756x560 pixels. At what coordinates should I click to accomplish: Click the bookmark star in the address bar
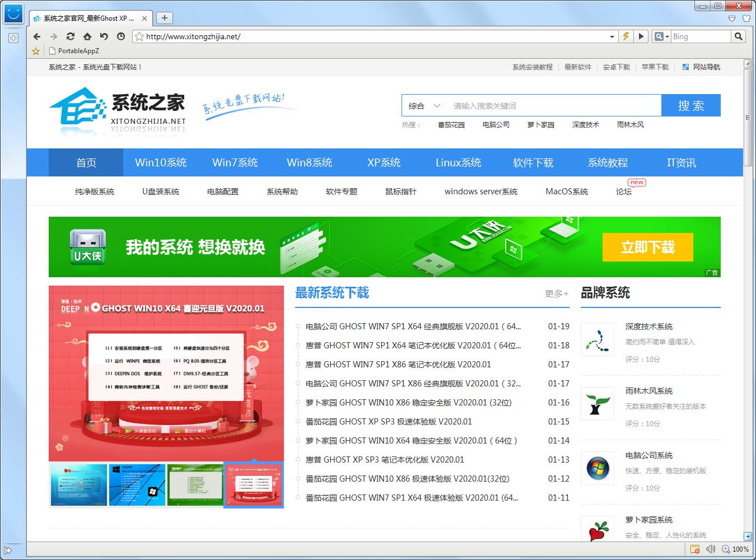[x=139, y=36]
